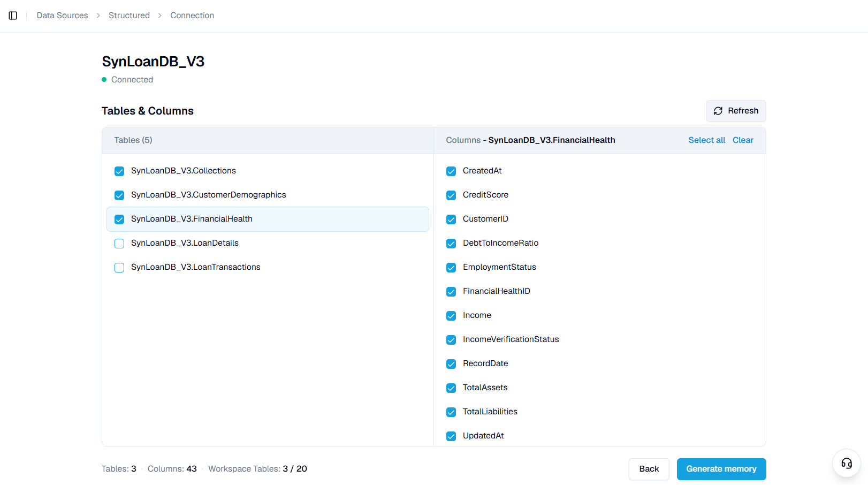868x485 pixels.
Task: Click the IncomeVerificationStatus column label
Action: click(511, 339)
